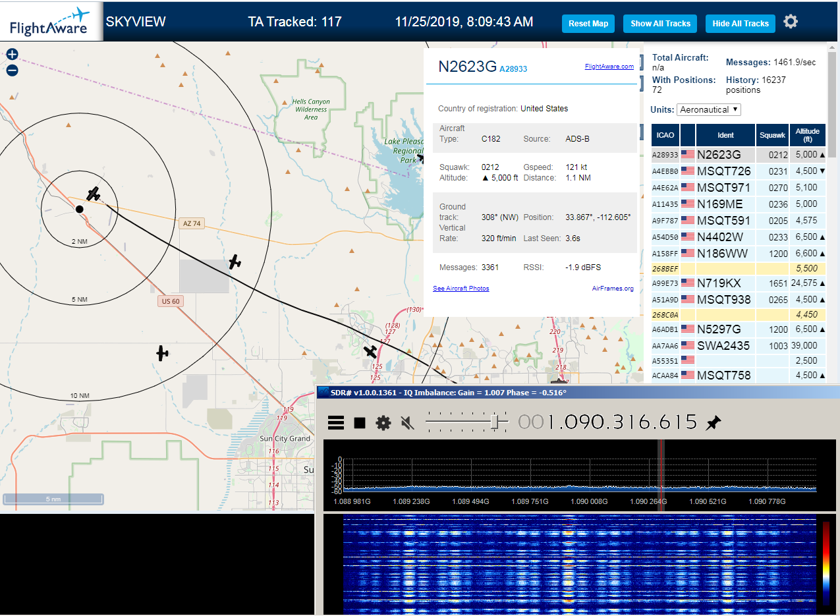Click Reset Map button
Viewport: 840px width, 616px height.
[588, 23]
